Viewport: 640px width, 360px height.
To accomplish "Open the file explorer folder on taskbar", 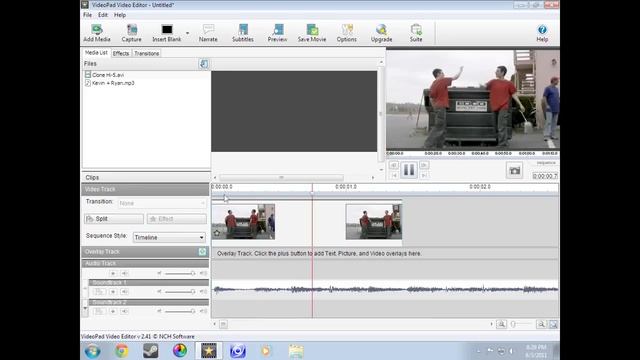I will [x=296, y=351].
